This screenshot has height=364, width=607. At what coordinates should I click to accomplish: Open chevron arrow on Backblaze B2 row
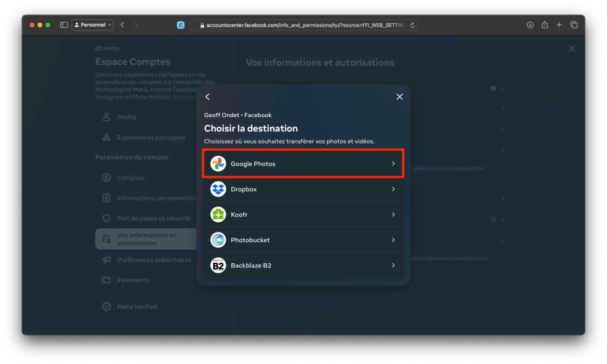393,265
